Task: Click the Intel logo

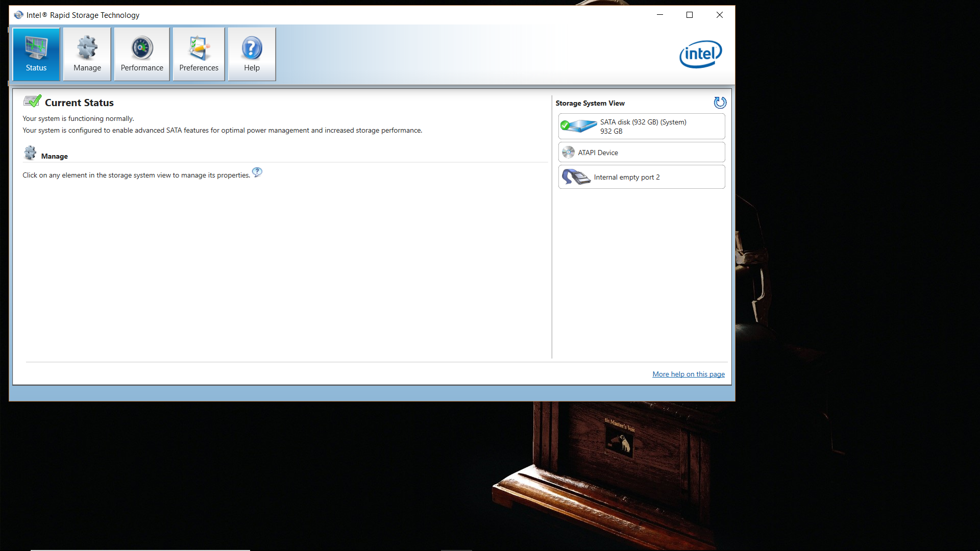Action: (700, 54)
